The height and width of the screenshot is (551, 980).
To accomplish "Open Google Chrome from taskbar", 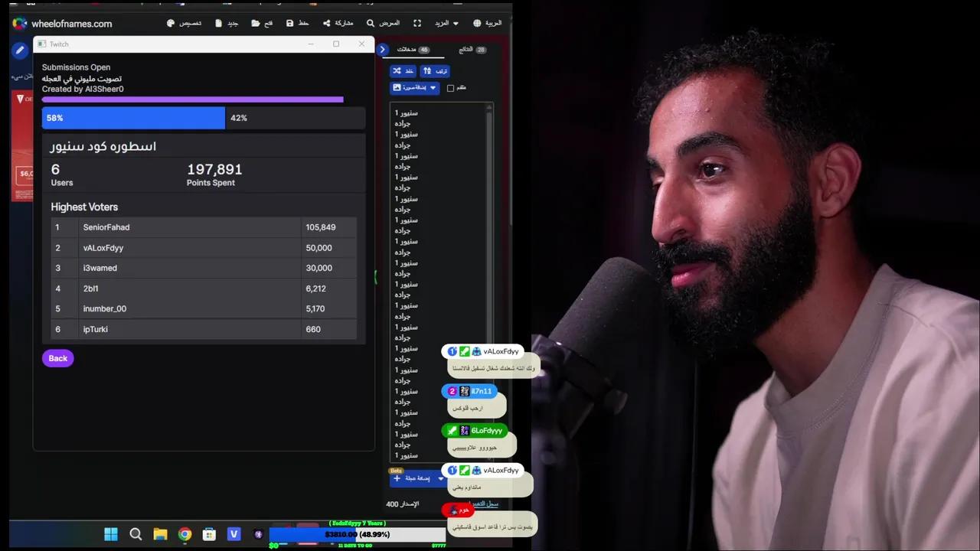I will point(185,534).
